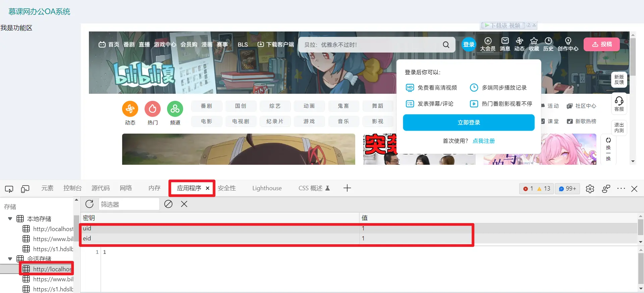This screenshot has width=644, height=293.
Task: Open 会员购 in the bilibili nav
Action: click(189, 45)
